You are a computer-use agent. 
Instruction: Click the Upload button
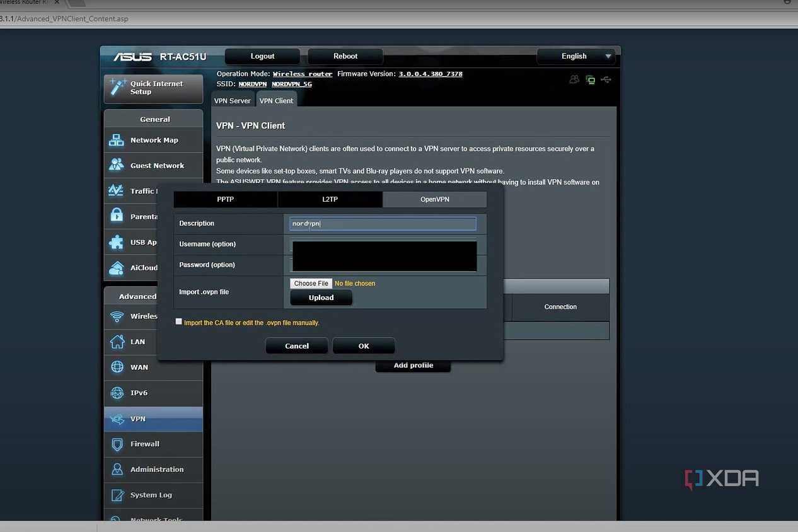(321, 298)
